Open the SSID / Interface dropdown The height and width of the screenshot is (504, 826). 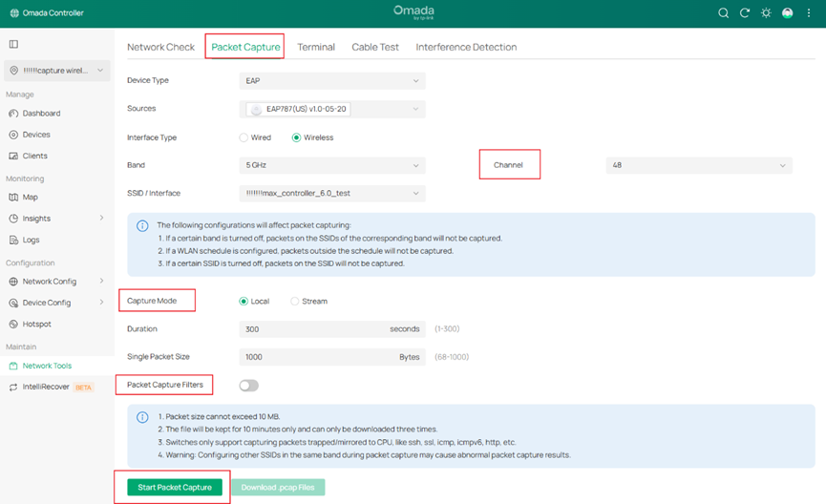click(x=332, y=193)
